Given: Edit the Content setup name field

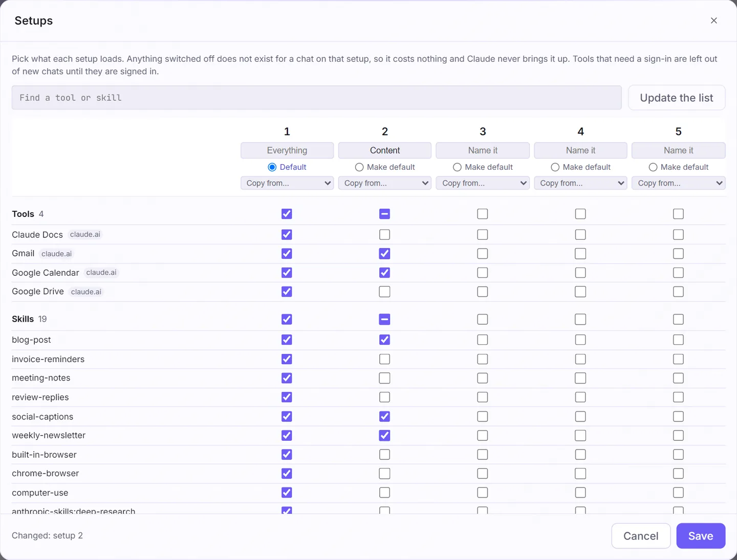Looking at the screenshot, I should tap(385, 150).
